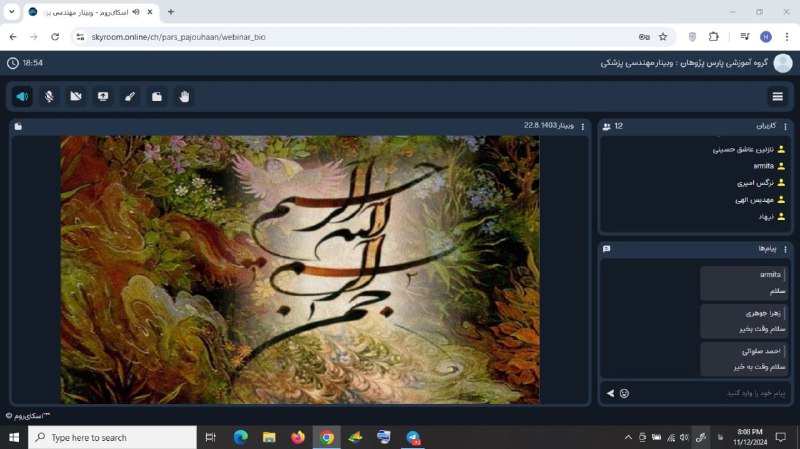Open the hamburger main menu

coord(778,96)
